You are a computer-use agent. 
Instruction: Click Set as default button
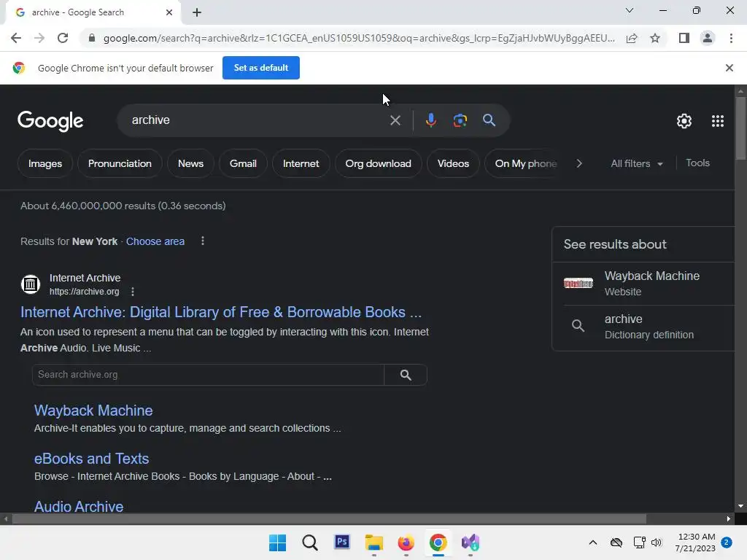click(261, 68)
